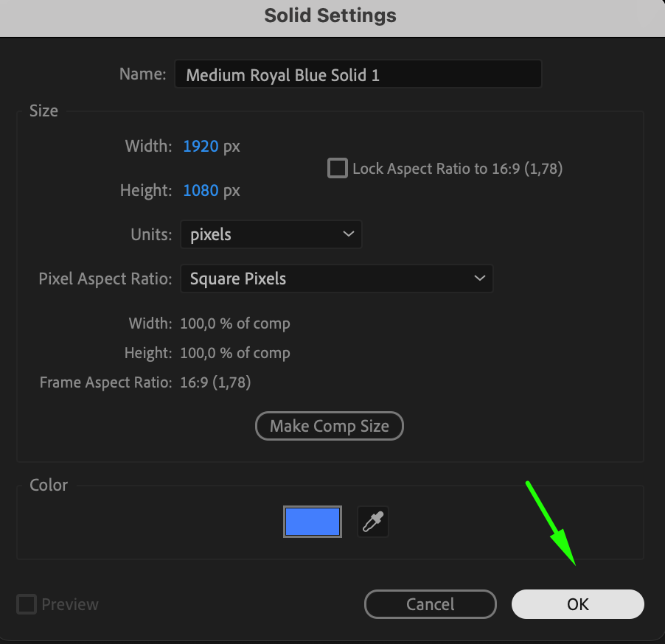Viewport: 665px width, 644px height.
Task: Click the Frame Aspect Ratio 16:9 value
Action: click(215, 382)
